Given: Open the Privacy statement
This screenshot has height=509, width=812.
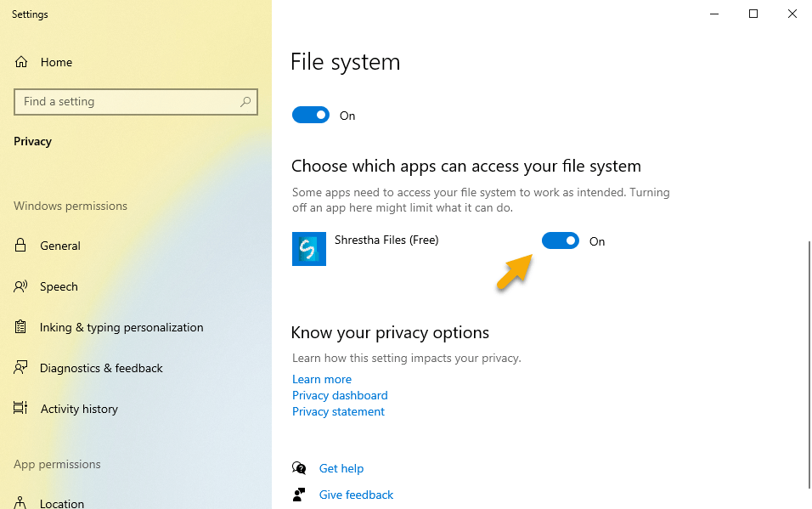Looking at the screenshot, I should point(338,411).
